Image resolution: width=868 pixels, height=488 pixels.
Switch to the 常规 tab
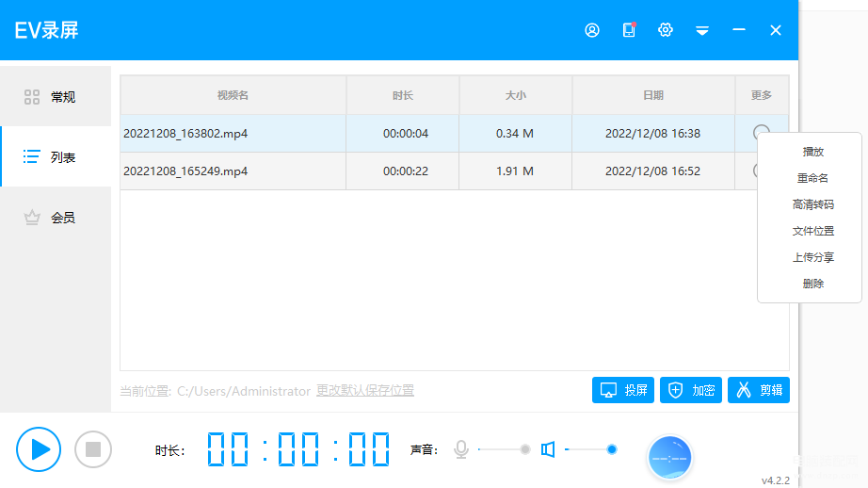(x=56, y=97)
